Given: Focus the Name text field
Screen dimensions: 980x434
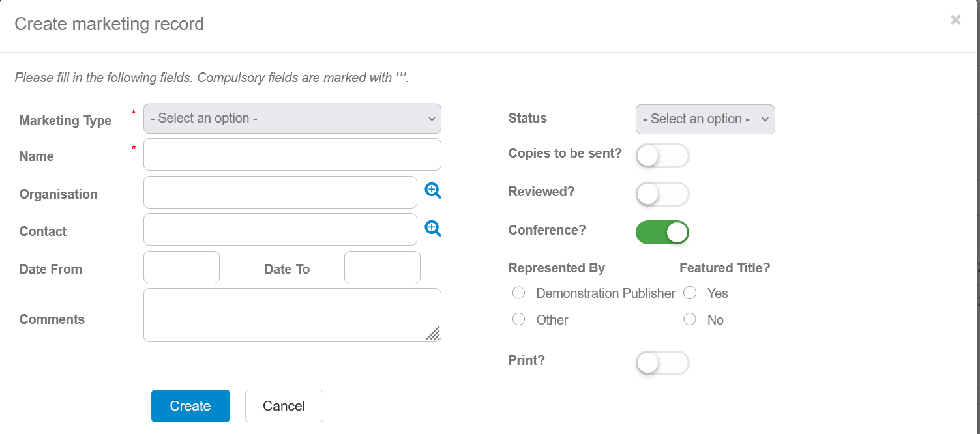Looking at the screenshot, I should tap(292, 154).
